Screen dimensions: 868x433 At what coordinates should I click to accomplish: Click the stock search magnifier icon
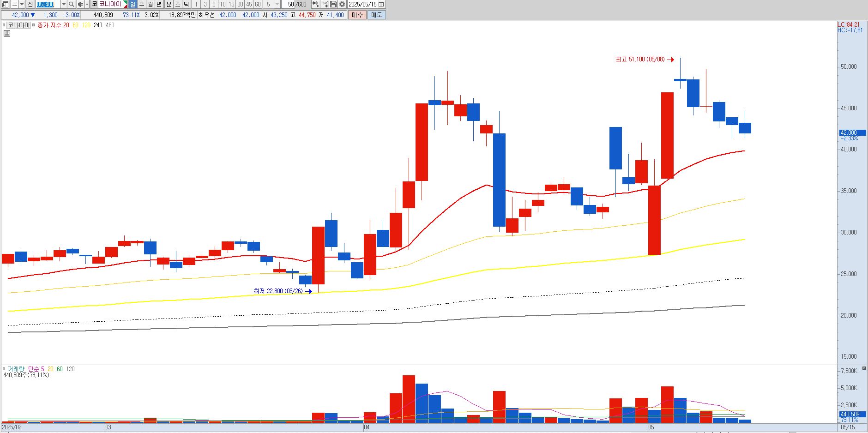71,4
